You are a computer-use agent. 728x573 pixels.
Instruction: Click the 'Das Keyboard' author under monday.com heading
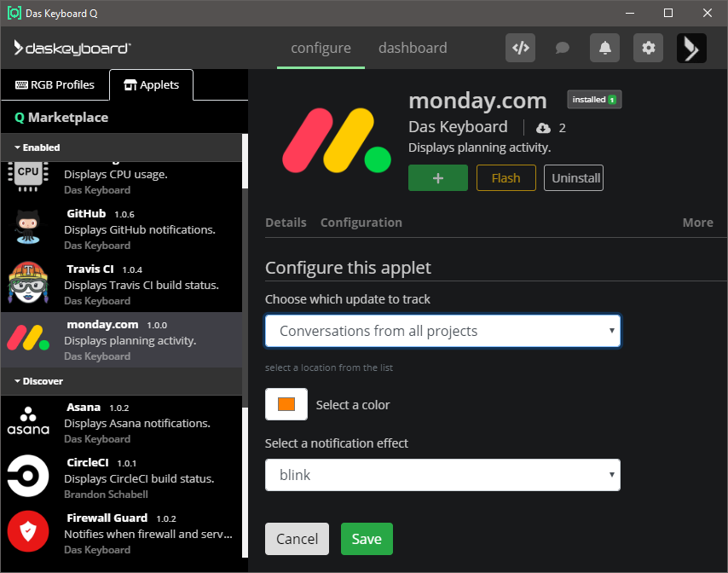(x=458, y=127)
